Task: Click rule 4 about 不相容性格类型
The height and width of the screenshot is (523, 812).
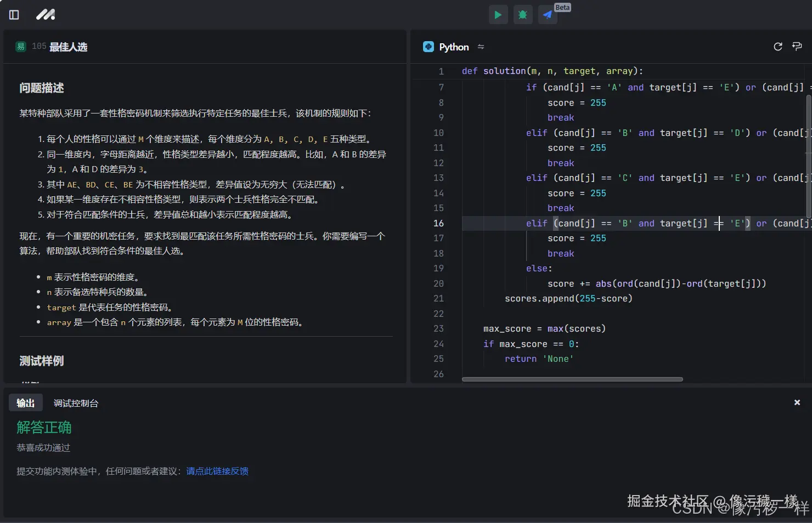Action: [183, 200]
